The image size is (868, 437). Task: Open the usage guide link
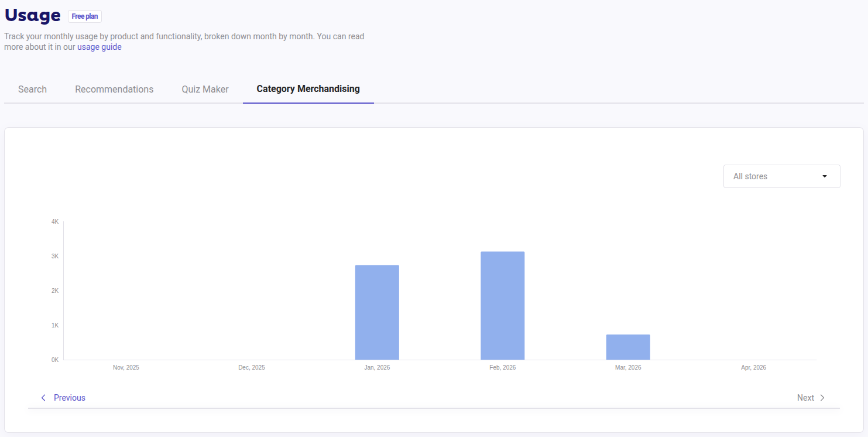(100, 47)
